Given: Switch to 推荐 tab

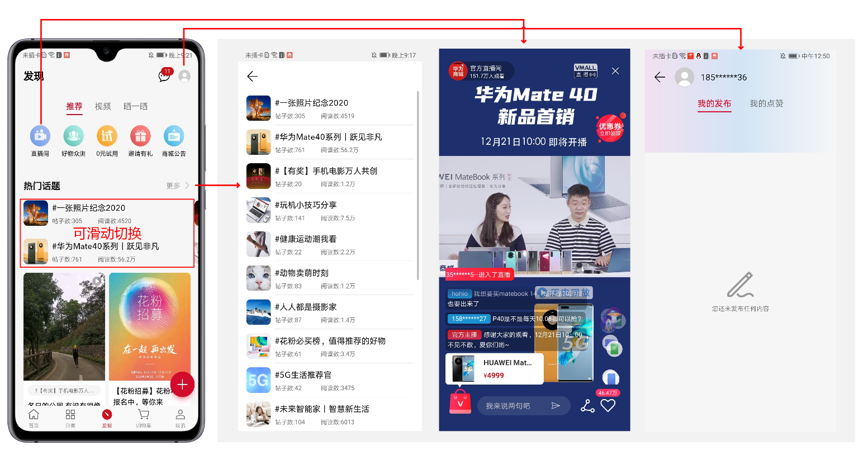Looking at the screenshot, I should point(74,106).
